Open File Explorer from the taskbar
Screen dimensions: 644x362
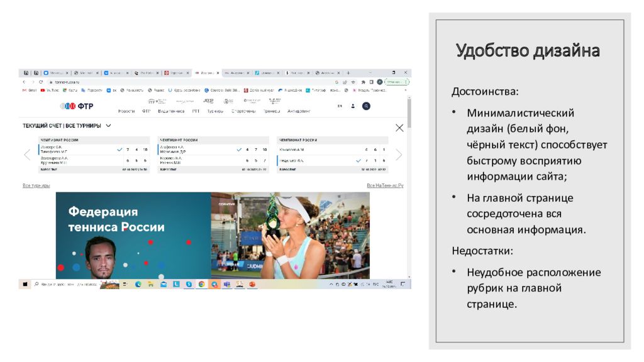tap(151, 284)
